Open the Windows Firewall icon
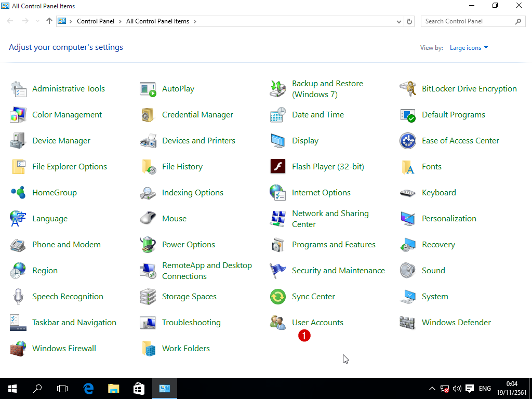The height and width of the screenshot is (399, 532). coord(18,349)
